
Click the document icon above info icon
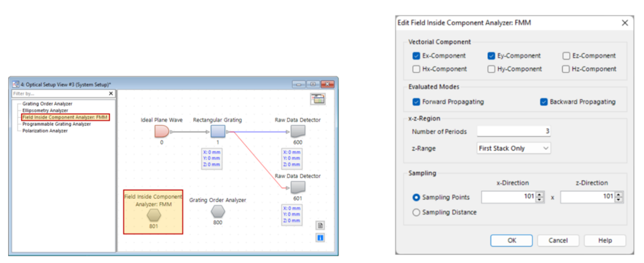320,226
